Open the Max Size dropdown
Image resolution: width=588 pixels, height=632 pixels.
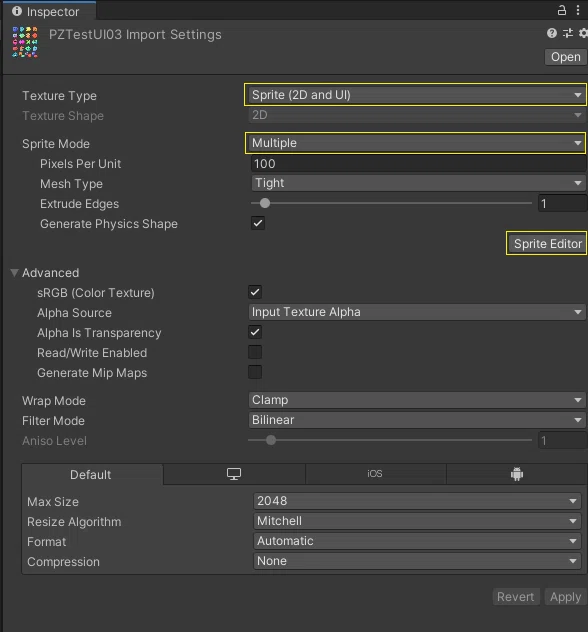417,501
